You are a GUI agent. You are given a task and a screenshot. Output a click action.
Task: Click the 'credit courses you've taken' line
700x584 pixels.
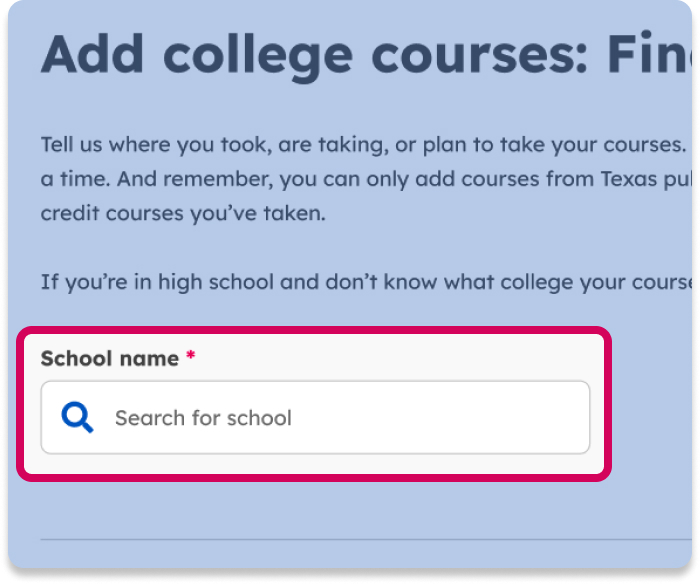(183, 214)
